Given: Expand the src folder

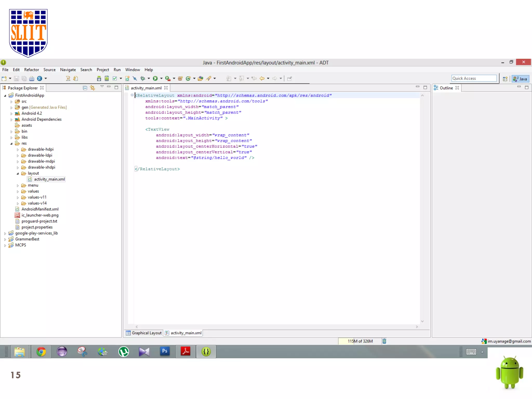Looking at the screenshot, I should click(x=11, y=102).
